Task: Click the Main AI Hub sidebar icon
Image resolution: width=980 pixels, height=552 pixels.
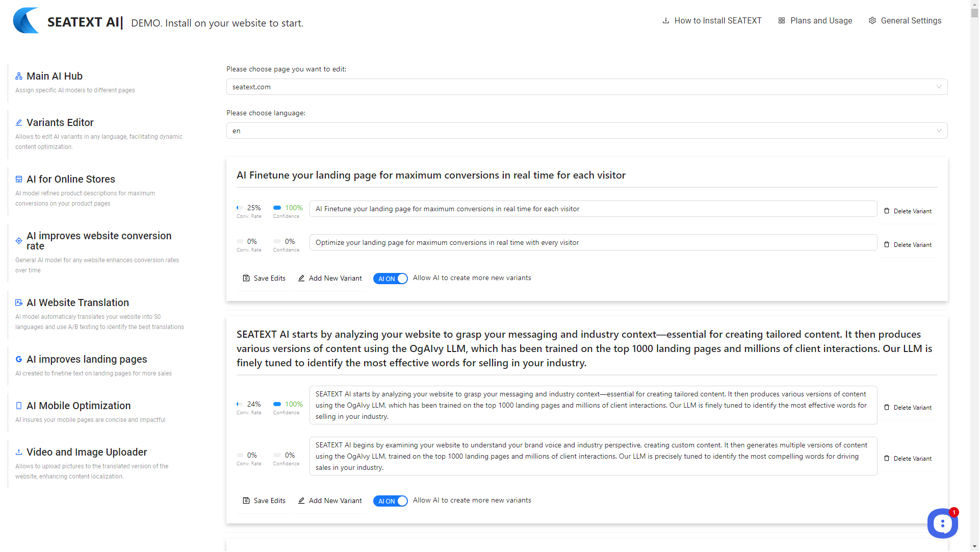Action: pos(19,77)
